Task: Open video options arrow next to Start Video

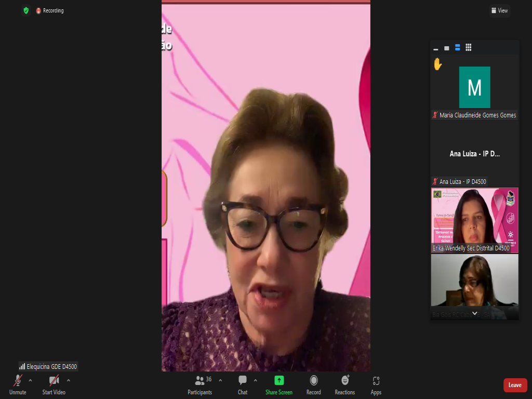Action: [68, 380]
